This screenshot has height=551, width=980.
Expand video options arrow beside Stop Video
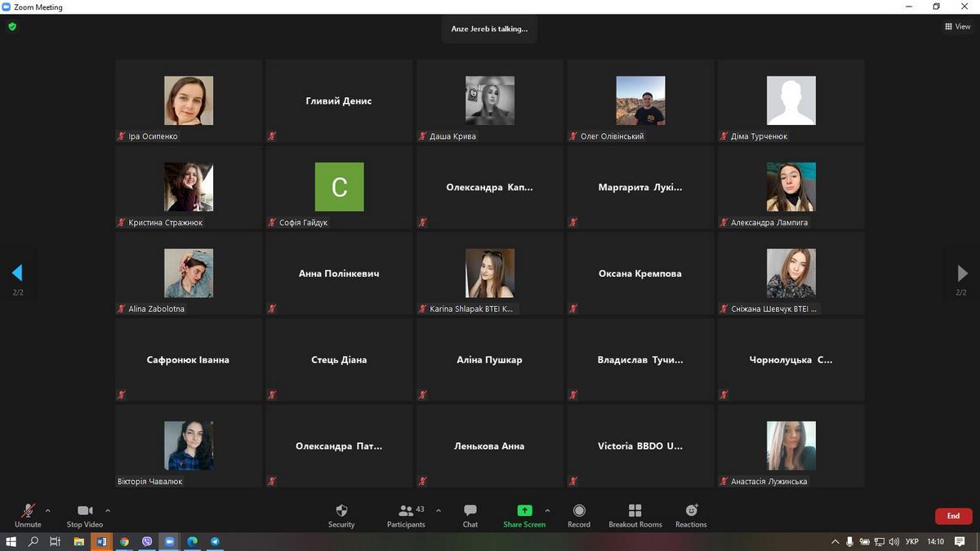(x=108, y=511)
